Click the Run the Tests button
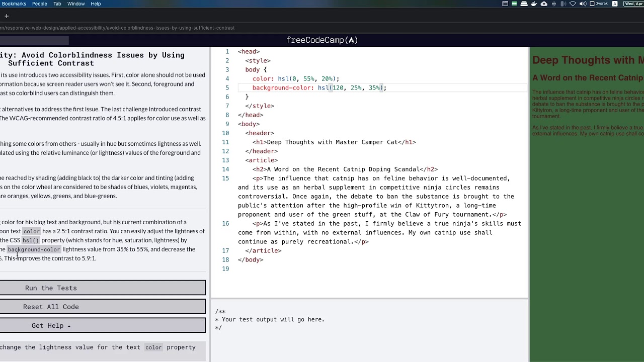The width and height of the screenshot is (644, 362). [x=103, y=288]
